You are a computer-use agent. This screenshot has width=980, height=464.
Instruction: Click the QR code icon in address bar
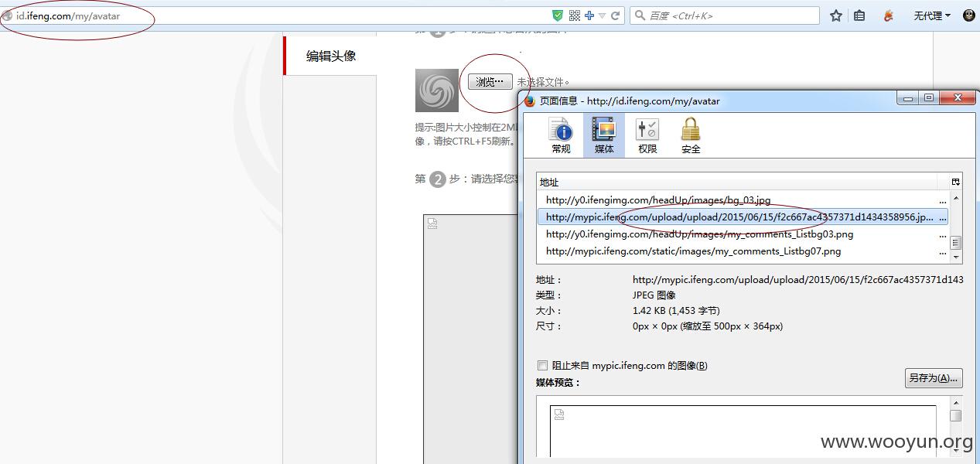pyautogui.click(x=575, y=15)
